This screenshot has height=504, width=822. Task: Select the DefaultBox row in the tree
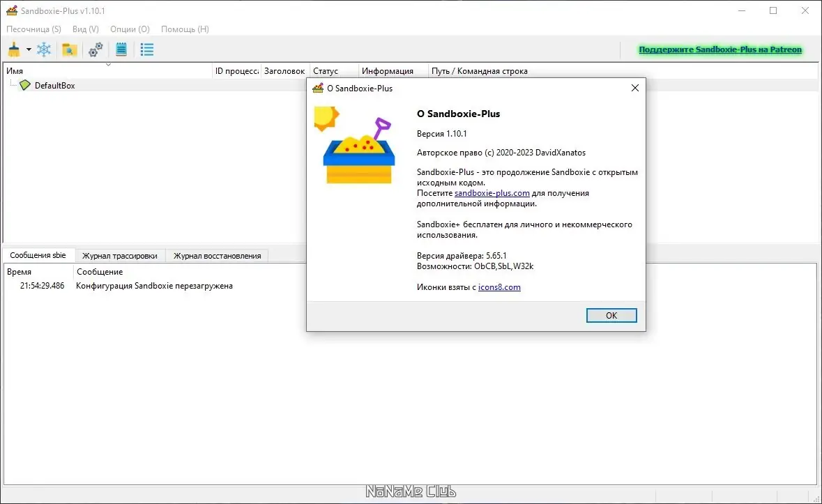[411, 86]
